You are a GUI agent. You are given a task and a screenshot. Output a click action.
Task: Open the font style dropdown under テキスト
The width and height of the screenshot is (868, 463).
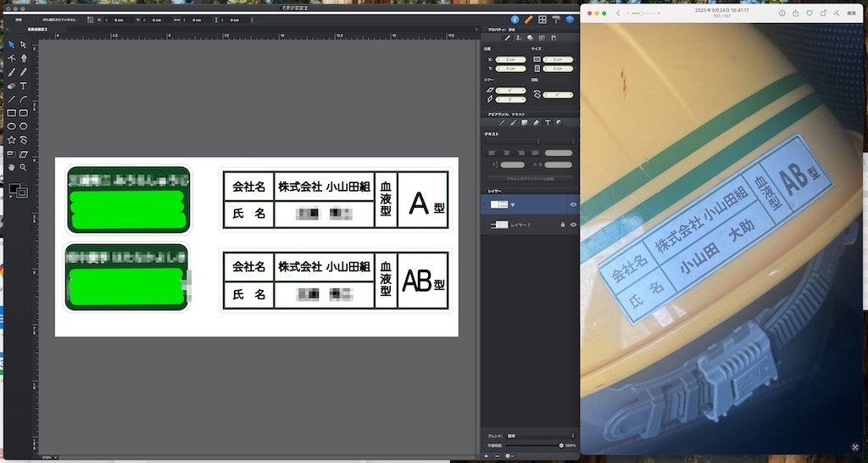(x=559, y=142)
